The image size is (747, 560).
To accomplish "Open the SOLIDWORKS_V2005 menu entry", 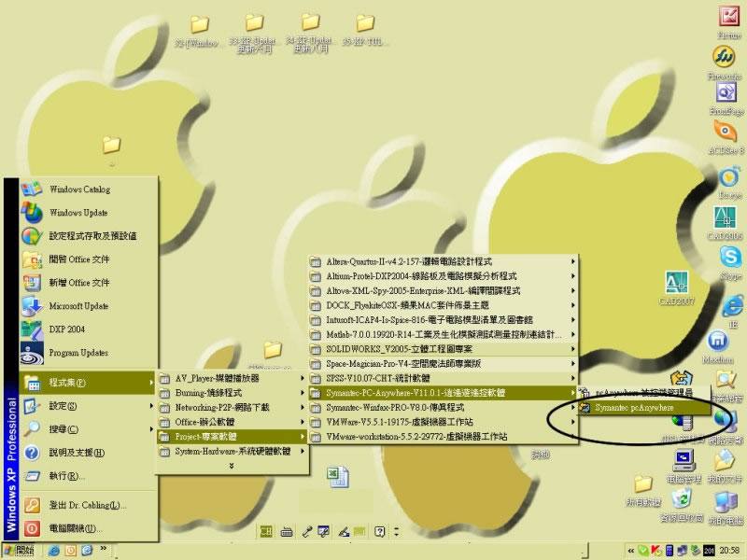I will (443, 349).
